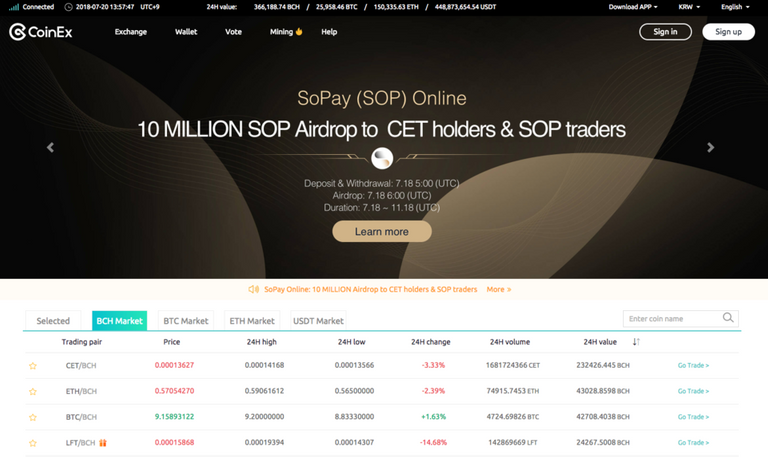Screen dimensions: 768x457
Task: Favorite the LFT/BCH pair star
Action: coord(33,443)
